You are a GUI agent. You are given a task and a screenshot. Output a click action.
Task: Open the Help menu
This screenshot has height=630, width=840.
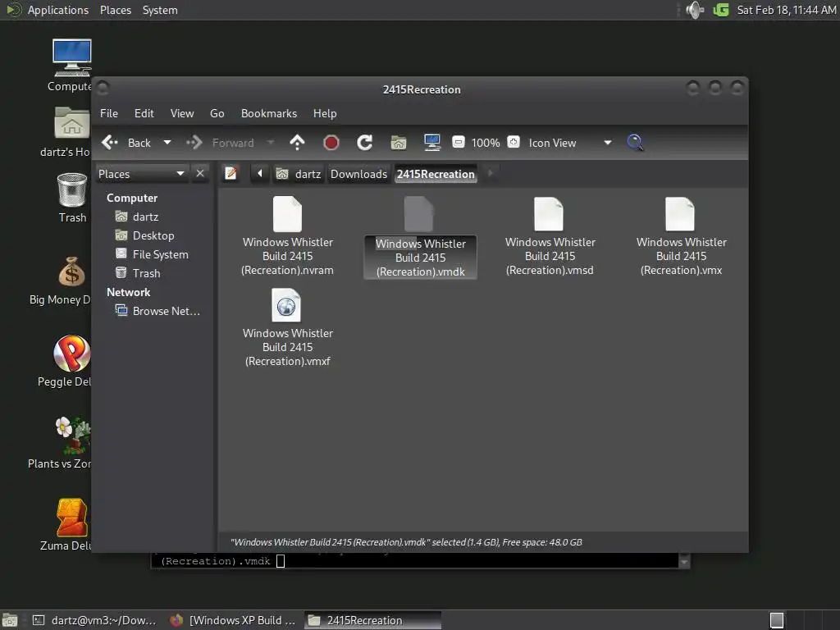pos(325,113)
